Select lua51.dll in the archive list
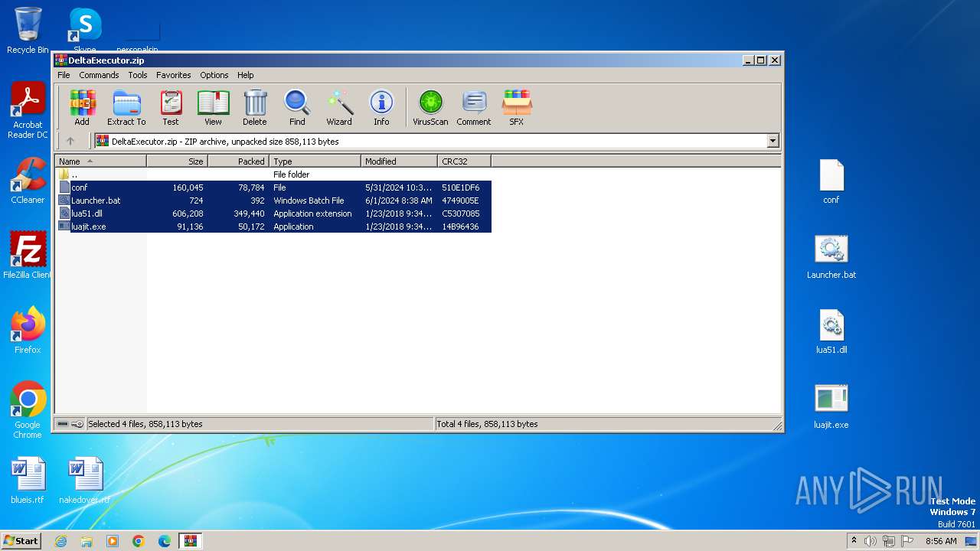This screenshot has width=980, height=551. pos(273,214)
